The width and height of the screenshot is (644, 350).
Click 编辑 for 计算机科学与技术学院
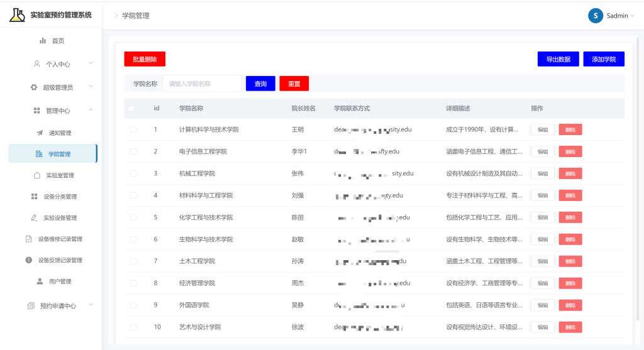pyautogui.click(x=543, y=129)
